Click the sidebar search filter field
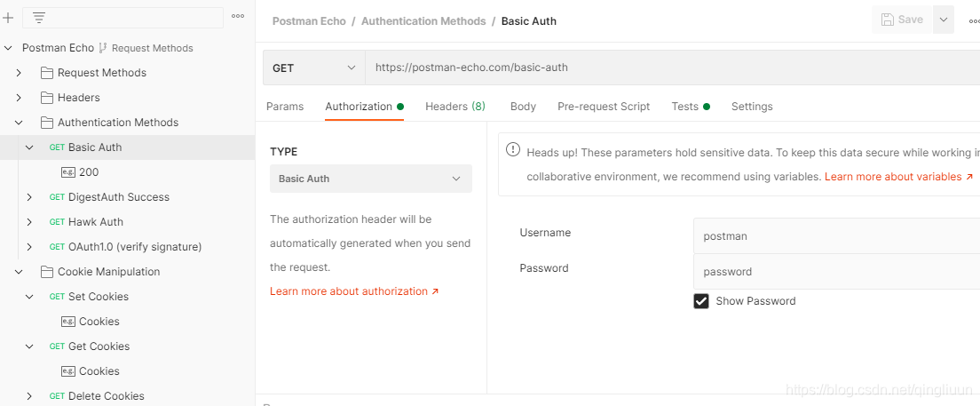 (122, 18)
